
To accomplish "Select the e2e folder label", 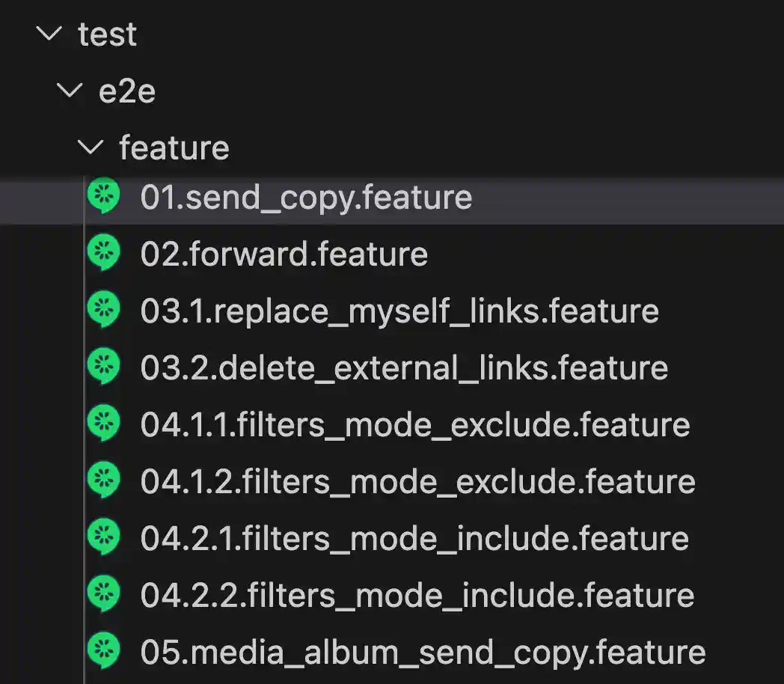I will tap(127, 91).
